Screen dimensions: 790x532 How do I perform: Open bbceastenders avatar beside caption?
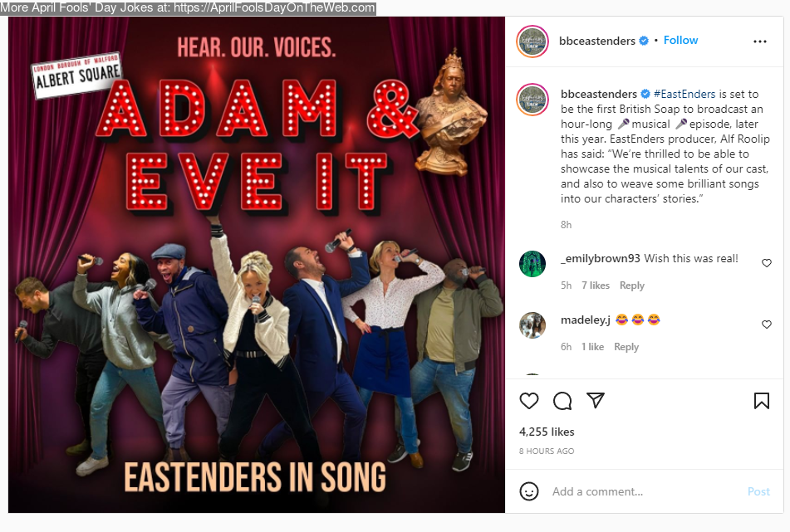532,100
